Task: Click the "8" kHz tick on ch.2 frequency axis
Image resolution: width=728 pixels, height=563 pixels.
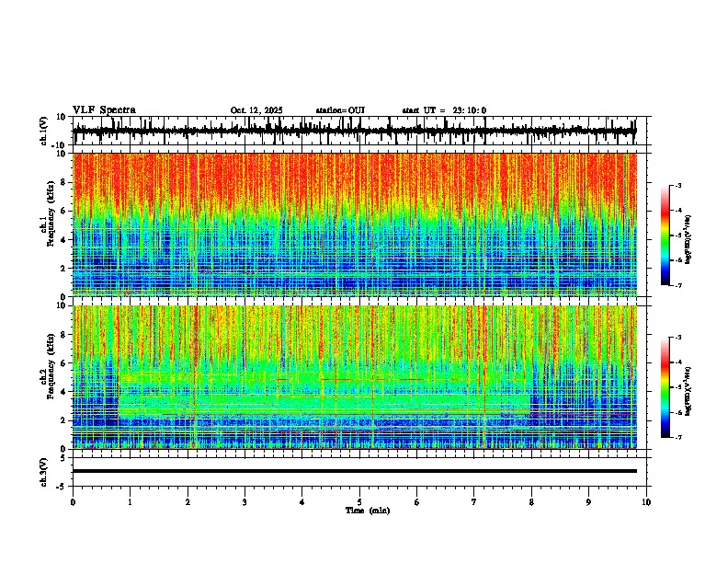Action: click(x=64, y=335)
